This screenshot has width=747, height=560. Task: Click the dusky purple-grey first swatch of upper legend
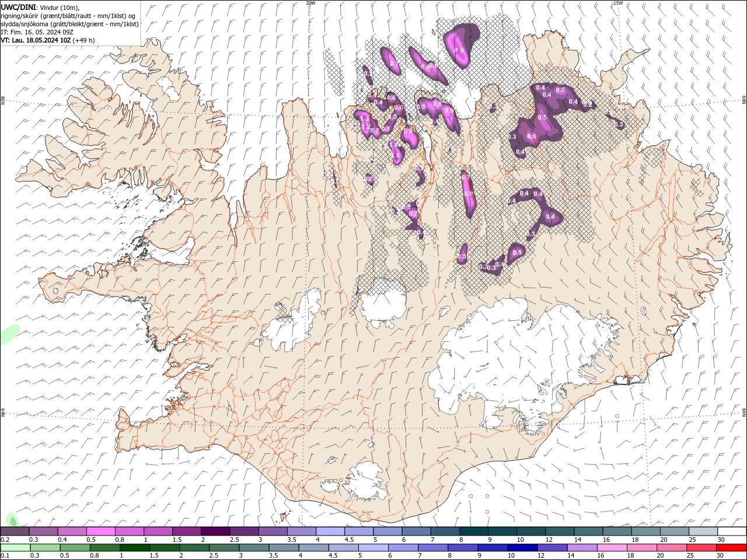click(15, 531)
